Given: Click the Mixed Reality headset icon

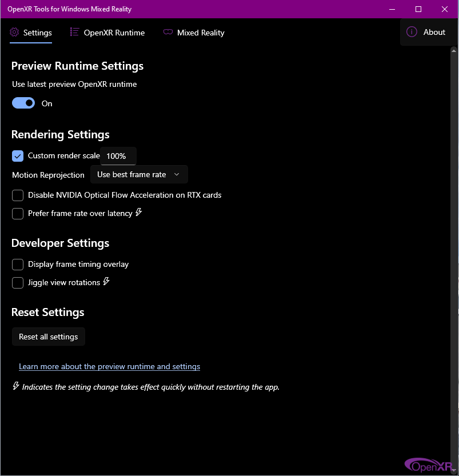Looking at the screenshot, I should [168, 32].
